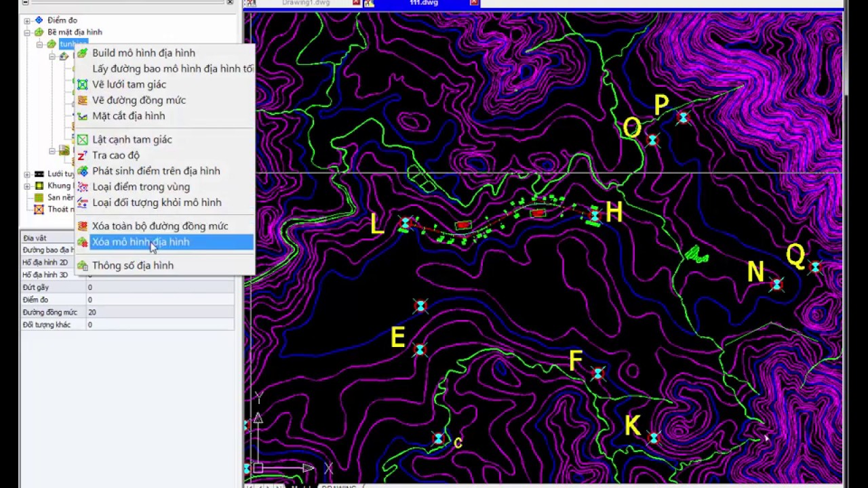Click the Điểm đo tree node icon
Viewport: 868px width, 488px height.
(39, 20)
